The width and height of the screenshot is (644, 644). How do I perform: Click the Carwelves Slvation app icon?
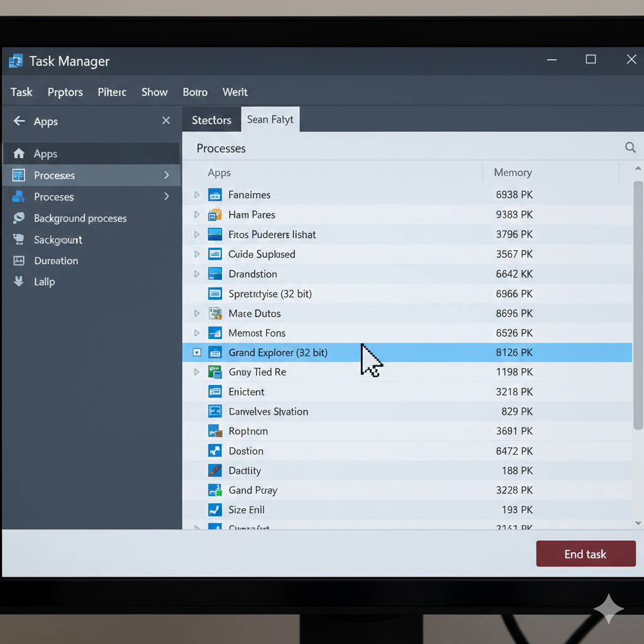point(215,411)
